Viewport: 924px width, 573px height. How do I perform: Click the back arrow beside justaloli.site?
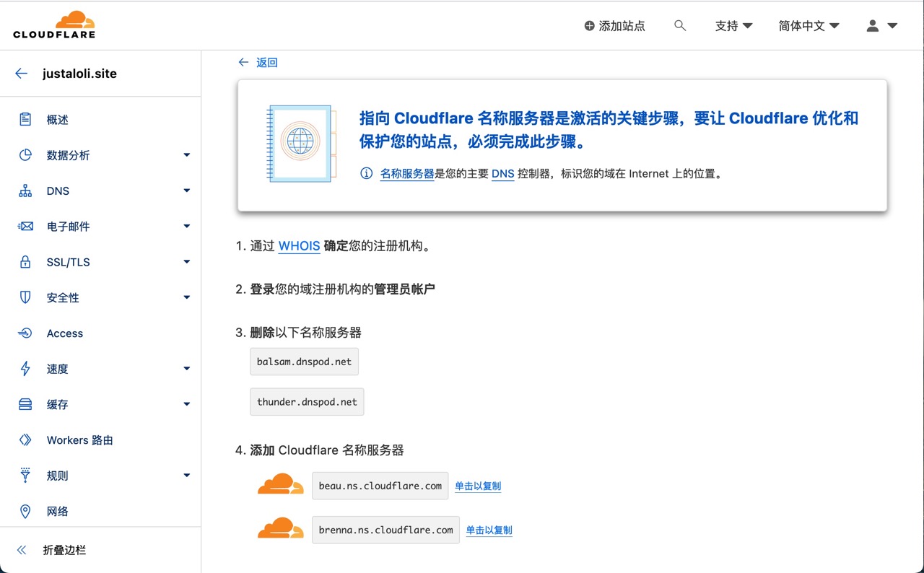point(21,74)
